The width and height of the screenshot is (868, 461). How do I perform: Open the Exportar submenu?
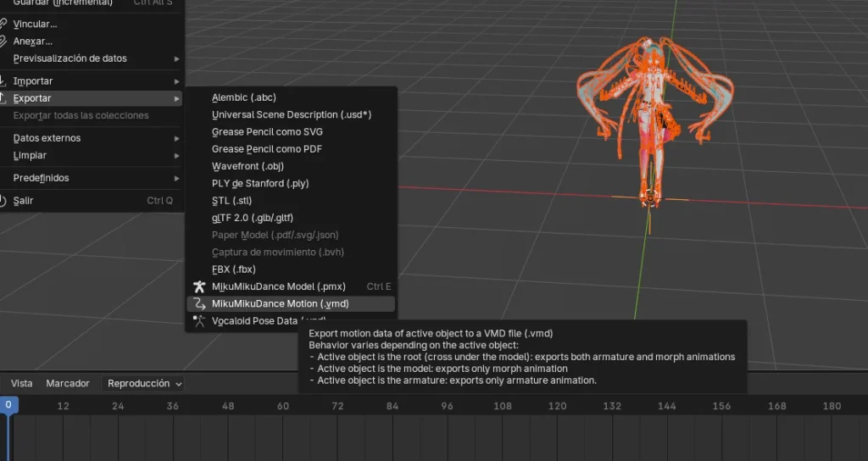92,98
